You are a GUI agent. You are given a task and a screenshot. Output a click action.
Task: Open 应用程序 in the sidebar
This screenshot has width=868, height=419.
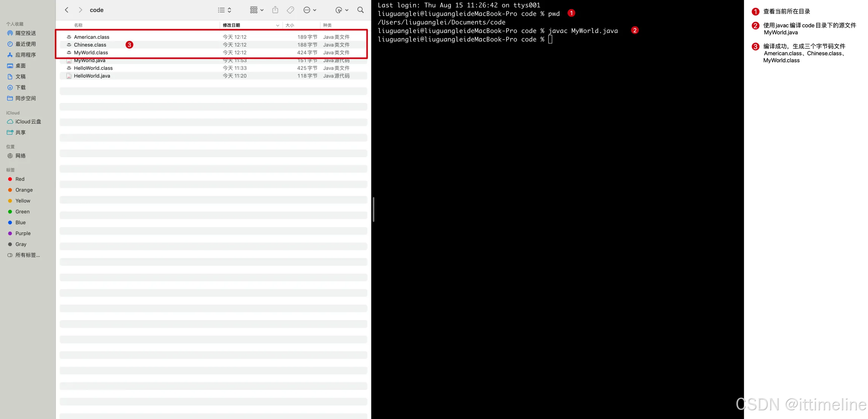point(25,55)
